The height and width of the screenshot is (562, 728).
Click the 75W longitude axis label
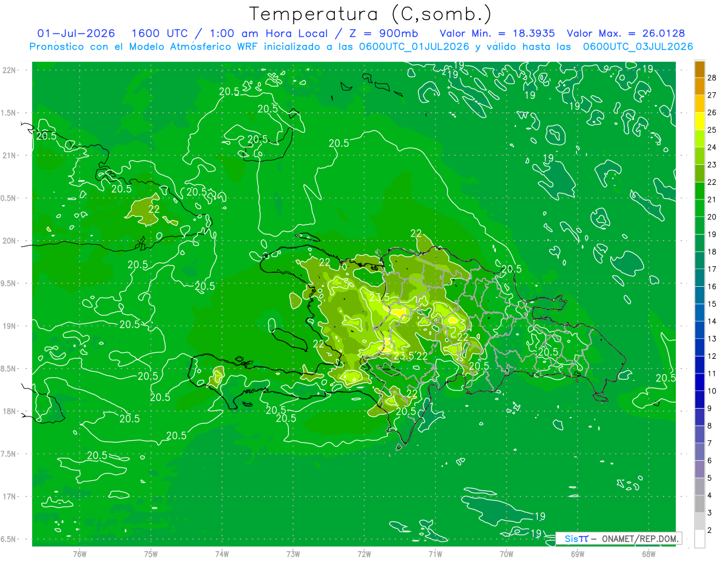click(x=151, y=554)
